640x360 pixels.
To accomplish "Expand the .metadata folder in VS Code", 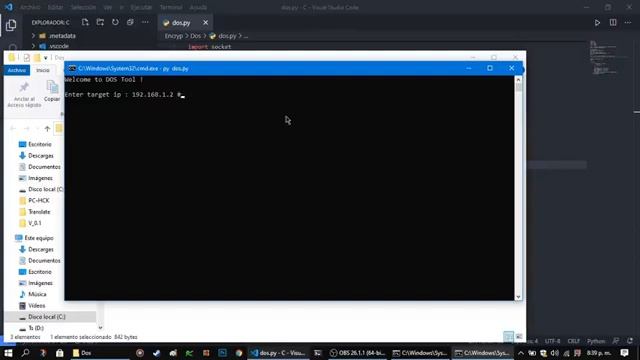I will [x=33, y=36].
